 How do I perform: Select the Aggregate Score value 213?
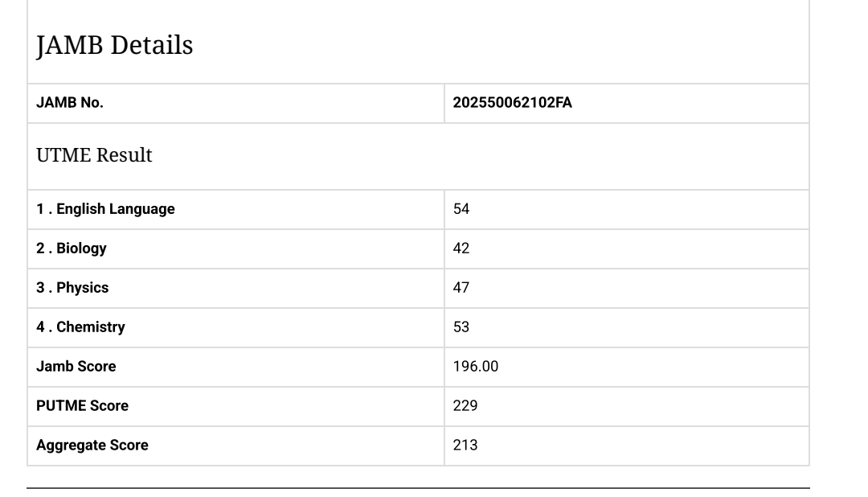(x=465, y=446)
